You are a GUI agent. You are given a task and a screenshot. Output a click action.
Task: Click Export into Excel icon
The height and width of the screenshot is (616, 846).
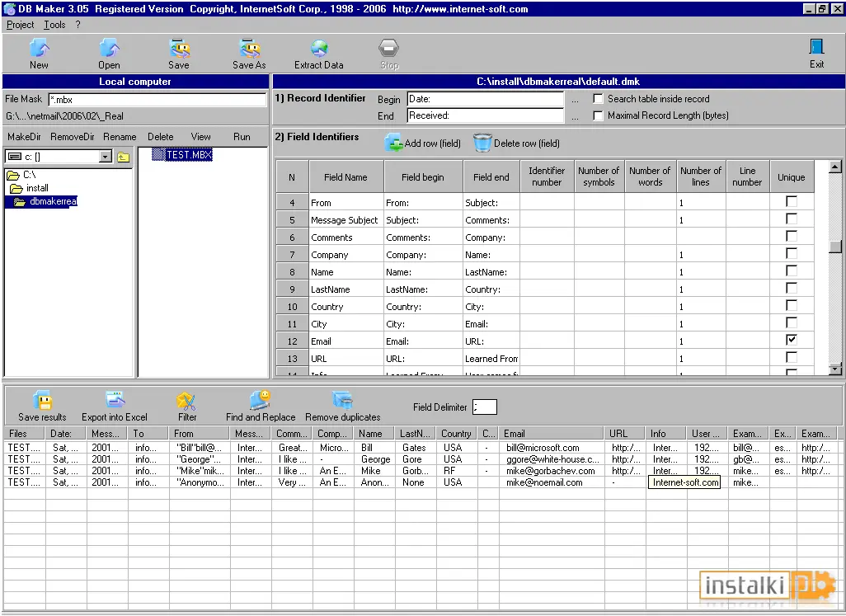[115, 400]
